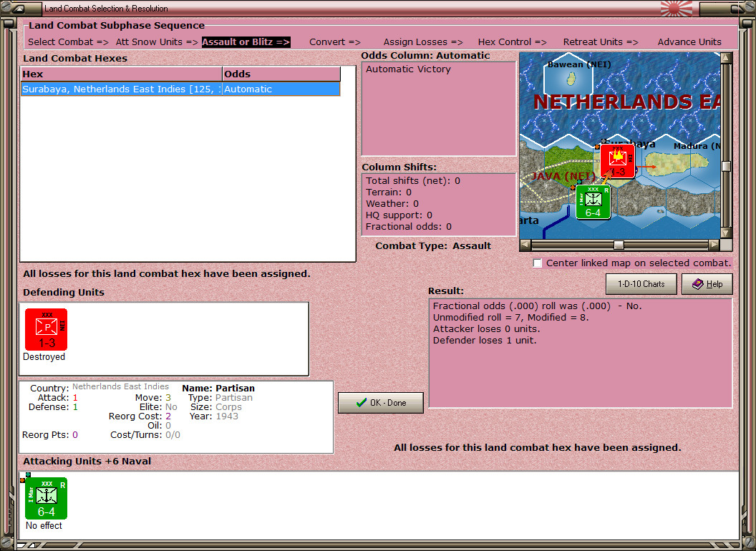Open the 1-D-10 Charts
The image size is (756, 551).
pyautogui.click(x=641, y=284)
